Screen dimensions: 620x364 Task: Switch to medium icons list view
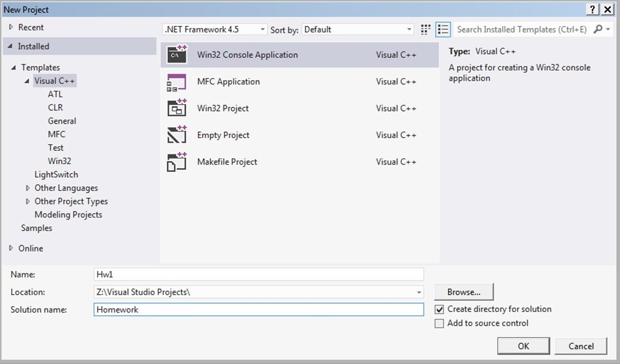(x=444, y=29)
